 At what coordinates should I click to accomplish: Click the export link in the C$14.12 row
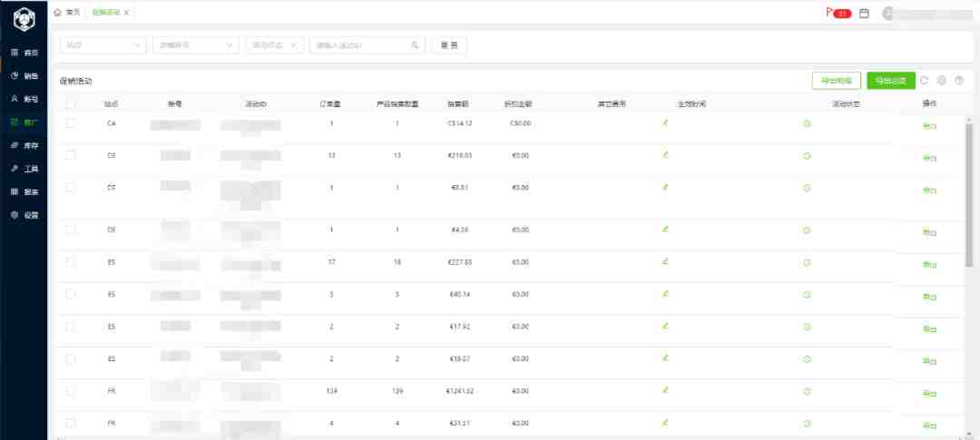click(929, 127)
